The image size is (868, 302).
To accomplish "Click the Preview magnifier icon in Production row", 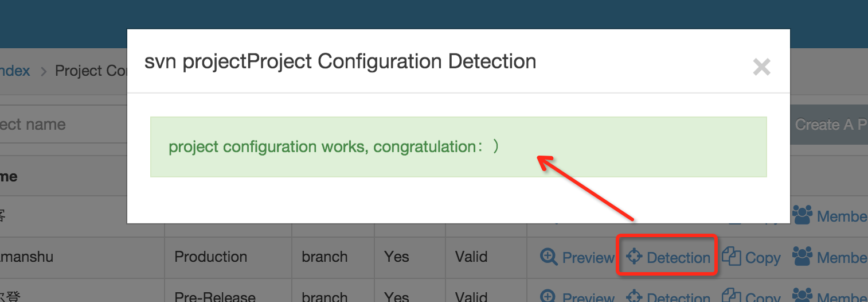I will point(549,257).
